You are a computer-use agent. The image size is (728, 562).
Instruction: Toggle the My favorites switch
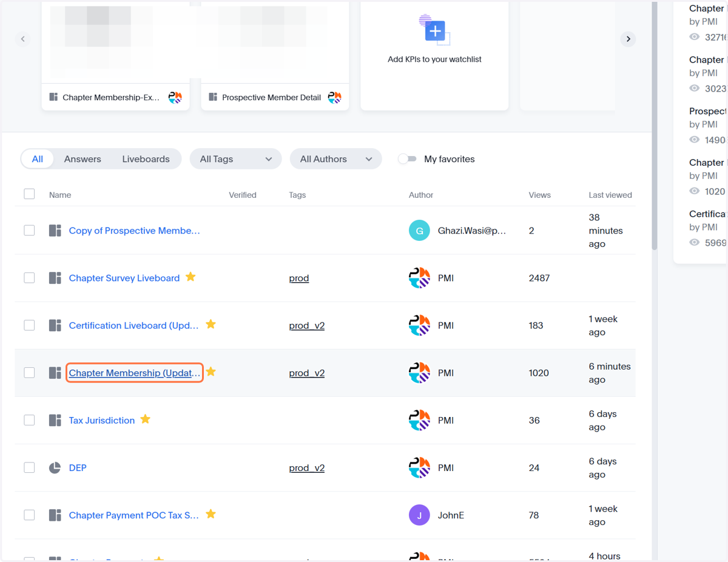[407, 159]
